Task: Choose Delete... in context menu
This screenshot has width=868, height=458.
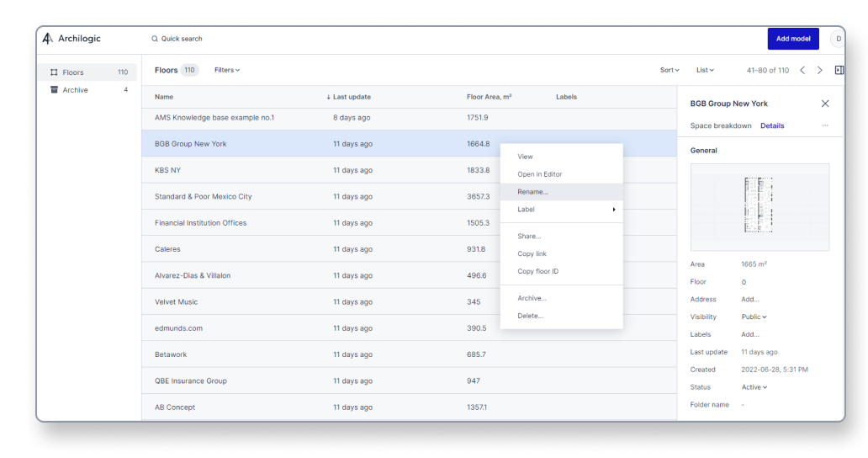Action: [x=561, y=316]
